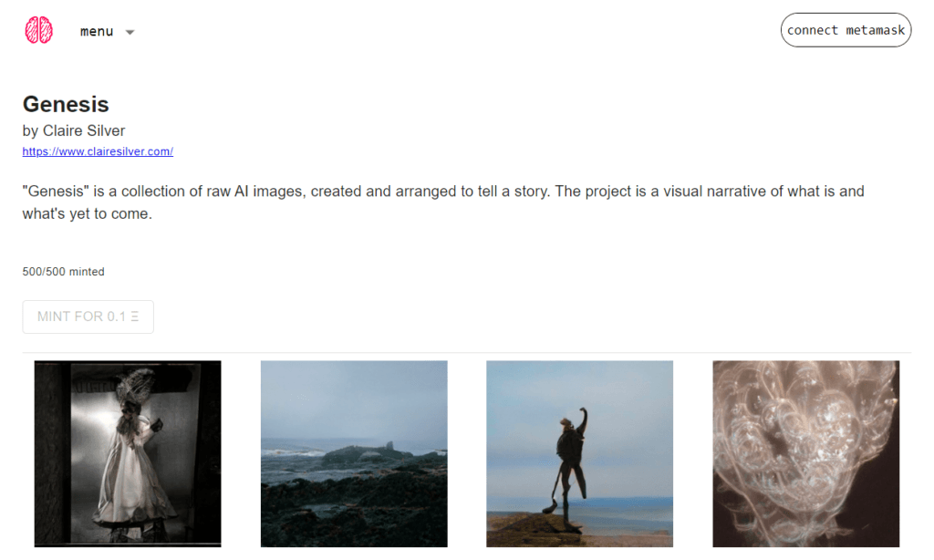Screen dimensions: 934x560
Task: Click the Genesis collection heading
Action: coord(66,104)
